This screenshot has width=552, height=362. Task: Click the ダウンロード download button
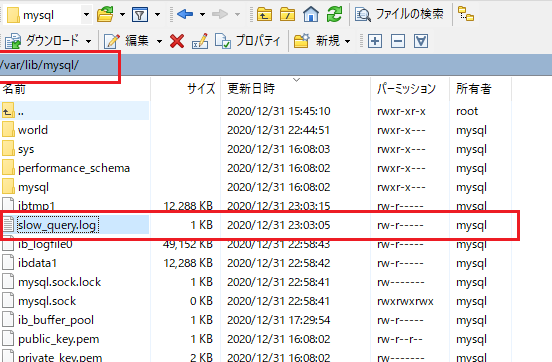(42, 41)
